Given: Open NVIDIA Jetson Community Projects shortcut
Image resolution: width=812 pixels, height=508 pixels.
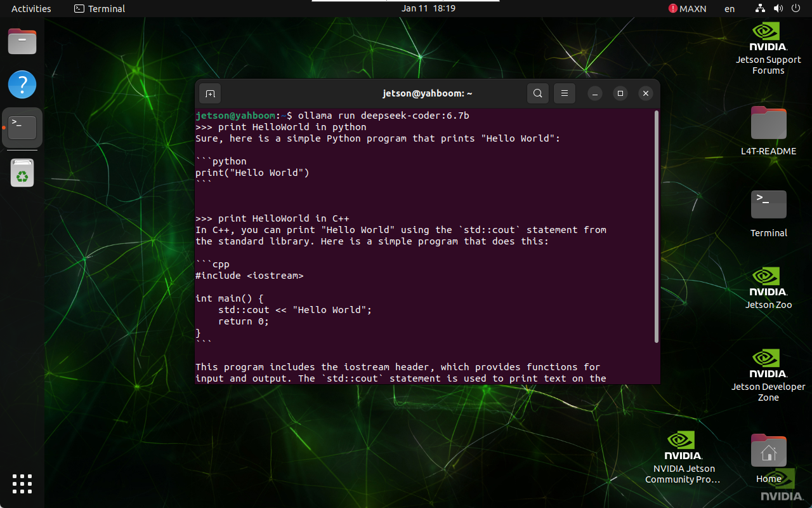Looking at the screenshot, I should [x=683, y=457].
